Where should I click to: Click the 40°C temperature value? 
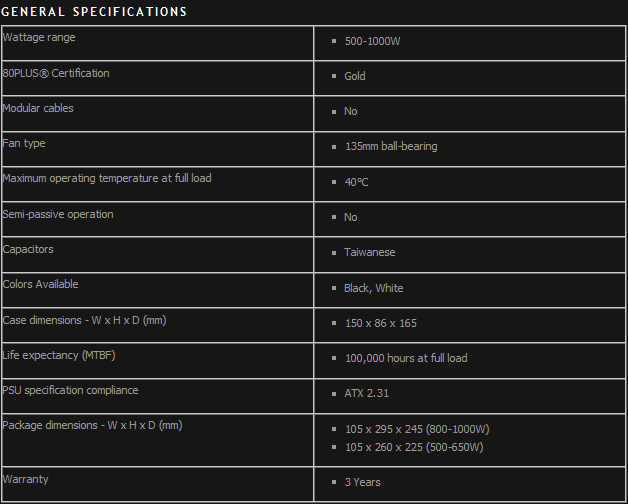pyautogui.click(x=356, y=182)
